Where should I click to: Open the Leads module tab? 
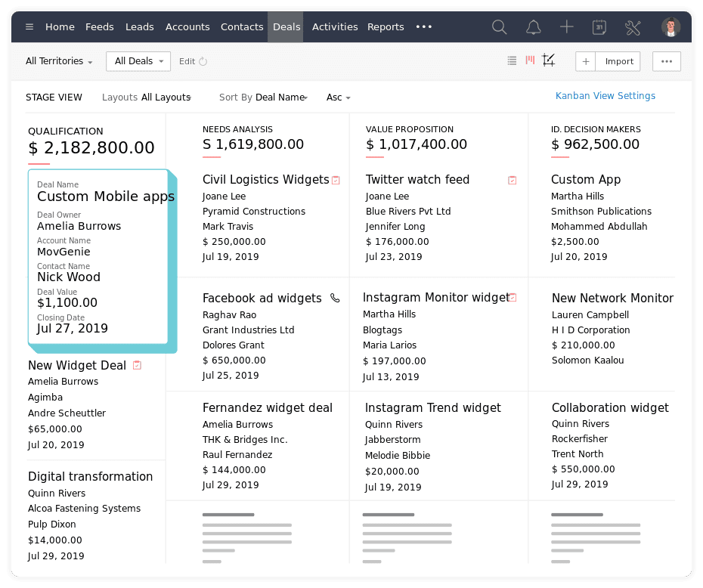[x=139, y=27]
